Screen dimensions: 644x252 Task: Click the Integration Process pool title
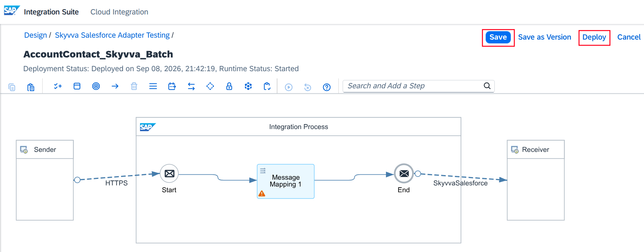pyautogui.click(x=298, y=127)
